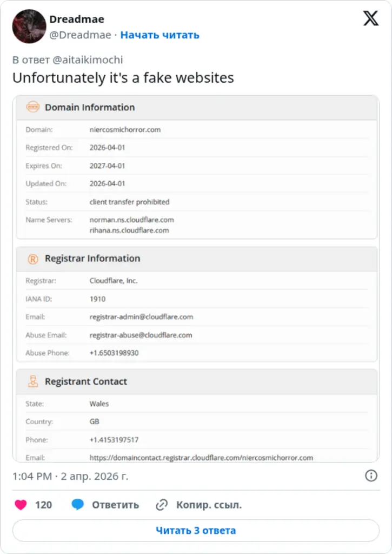Click the Domain Information www icon
This screenshot has height=554, width=392.
pos(32,107)
